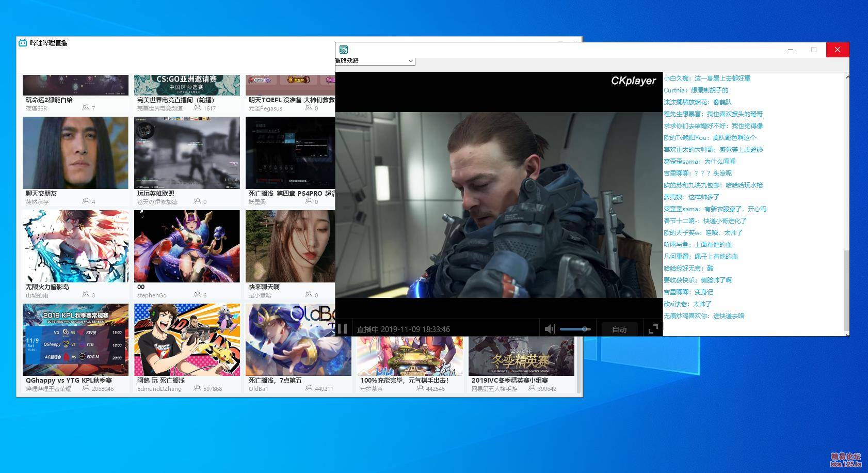Open the 阿鹅 玩 死亡搁浅 thumbnail
Screen dimensions: 868x473
pos(187,340)
